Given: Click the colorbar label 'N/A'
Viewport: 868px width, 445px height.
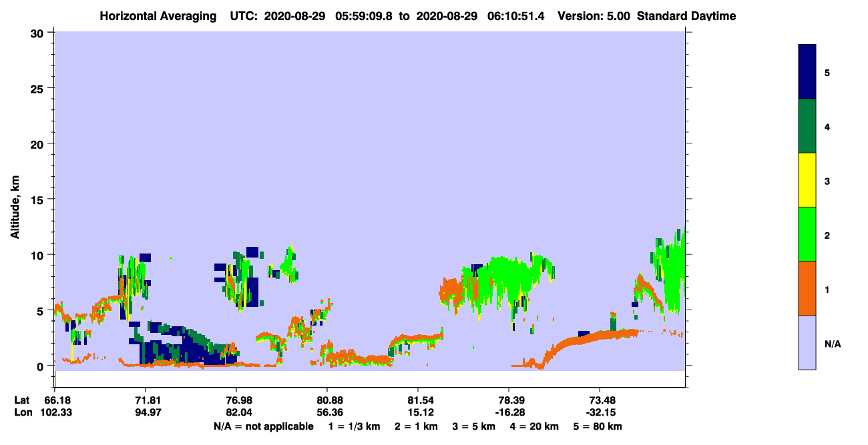Looking at the screenshot, I should coord(833,344).
